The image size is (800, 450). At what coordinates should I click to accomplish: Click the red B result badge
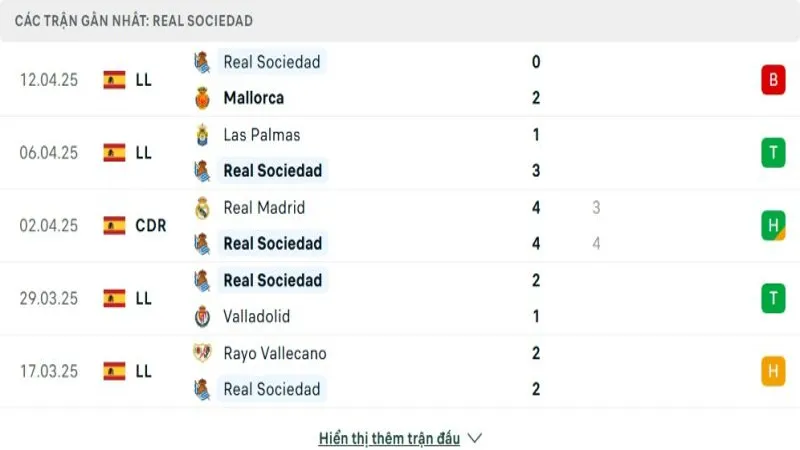click(772, 80)
